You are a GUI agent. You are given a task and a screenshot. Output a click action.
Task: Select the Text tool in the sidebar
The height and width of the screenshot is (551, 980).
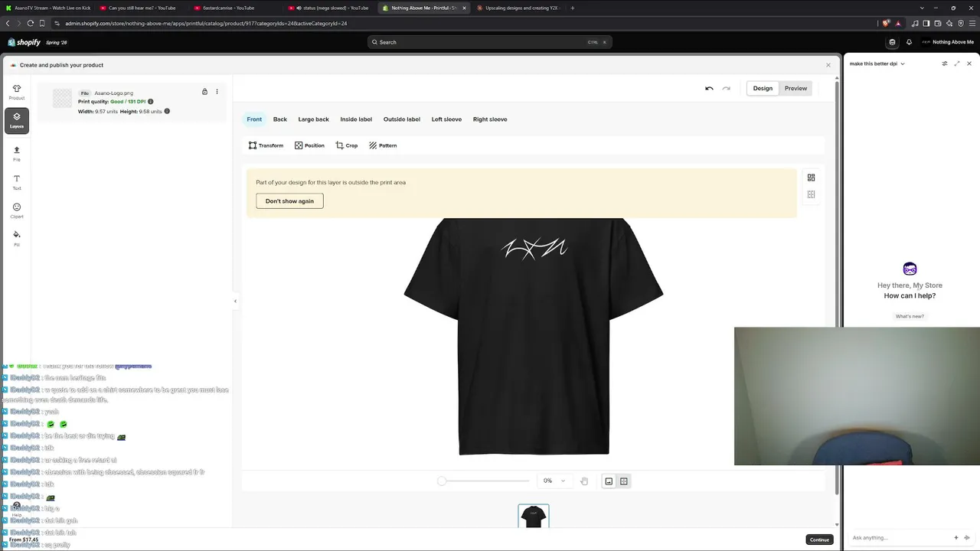(17, 181)
